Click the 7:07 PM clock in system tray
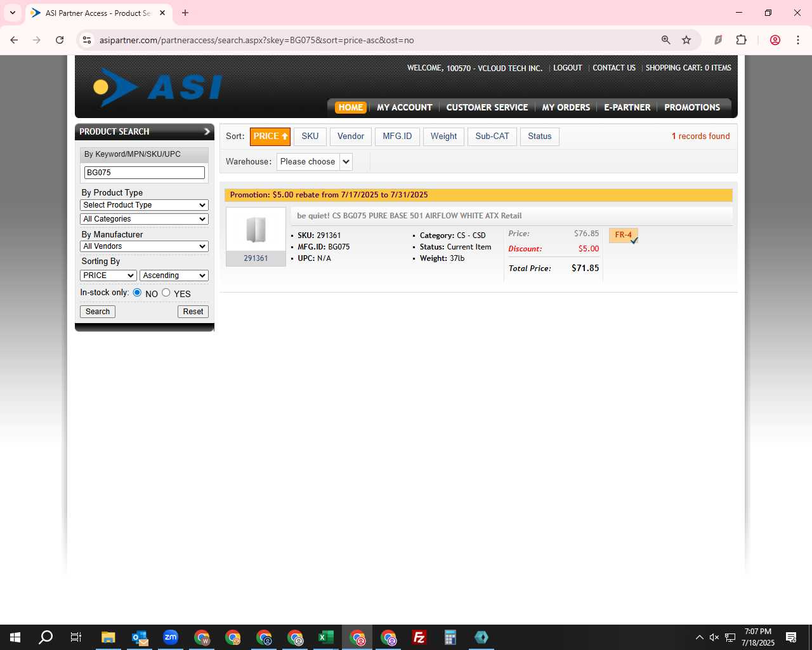The height and width of the screenshot is (650, 812). 758,632
